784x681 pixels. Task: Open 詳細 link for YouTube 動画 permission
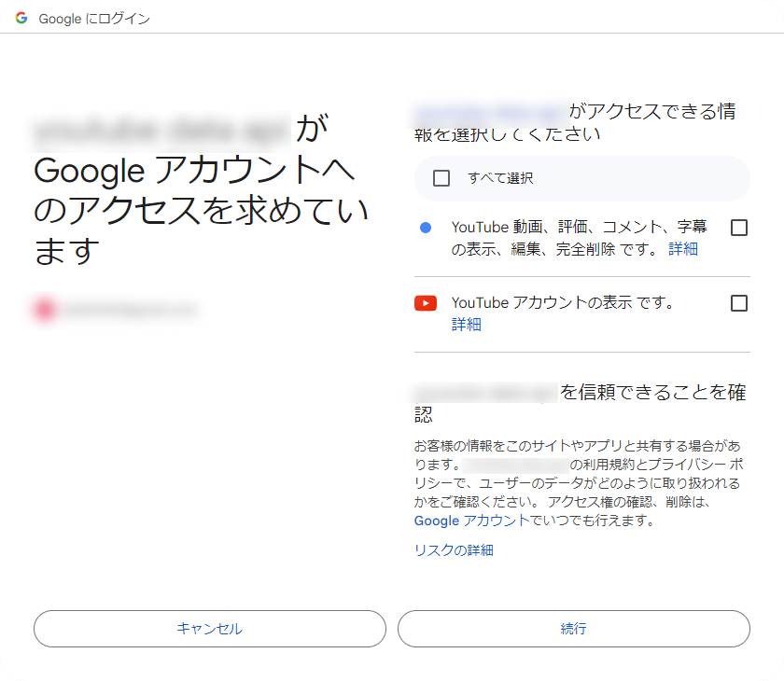click(x=683, y=248)
